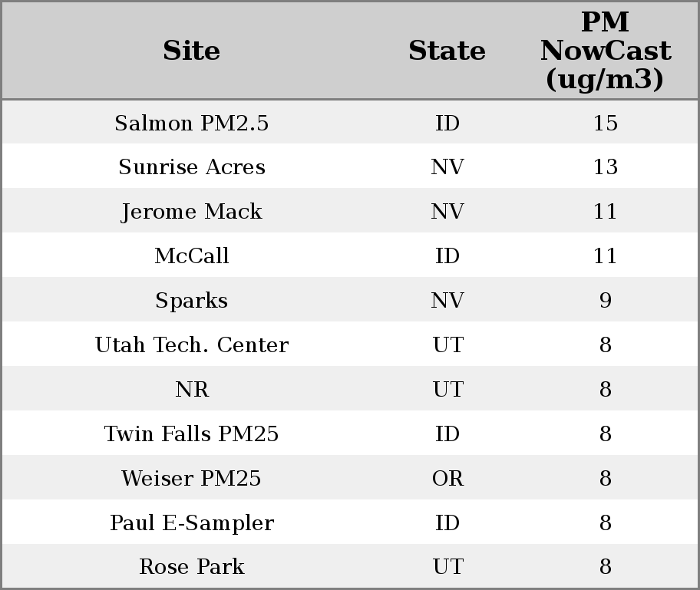This screenshot has width=700, height=590.
Task: Click the PM NowCast (ug/m3) column header
Action: coord(605,51)
